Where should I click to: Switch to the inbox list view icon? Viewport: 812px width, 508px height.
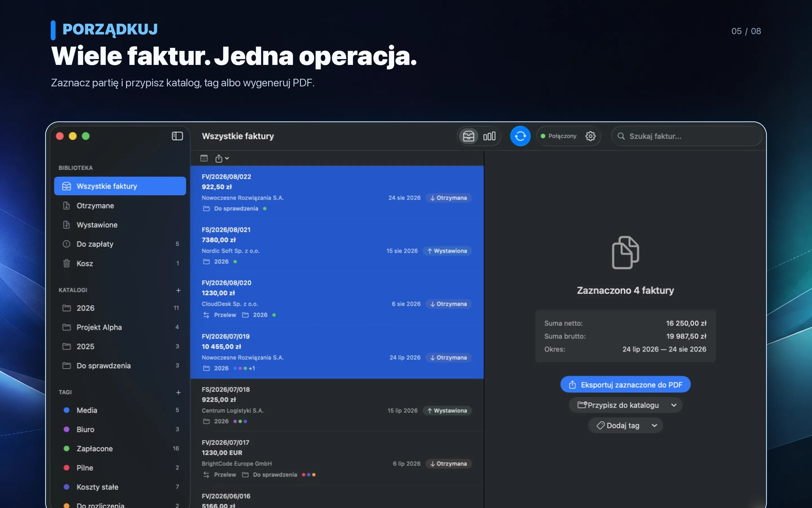tap(469, 136)
